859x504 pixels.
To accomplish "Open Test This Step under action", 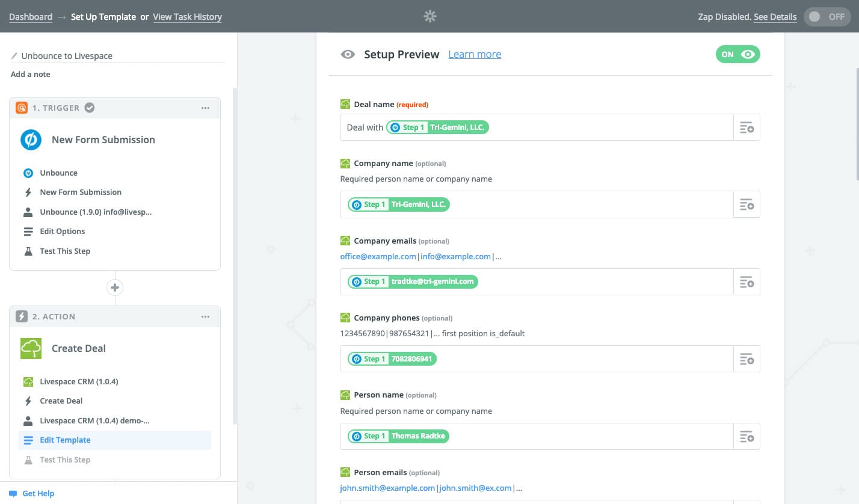I will pyautogui.click(x=115, y=459).
